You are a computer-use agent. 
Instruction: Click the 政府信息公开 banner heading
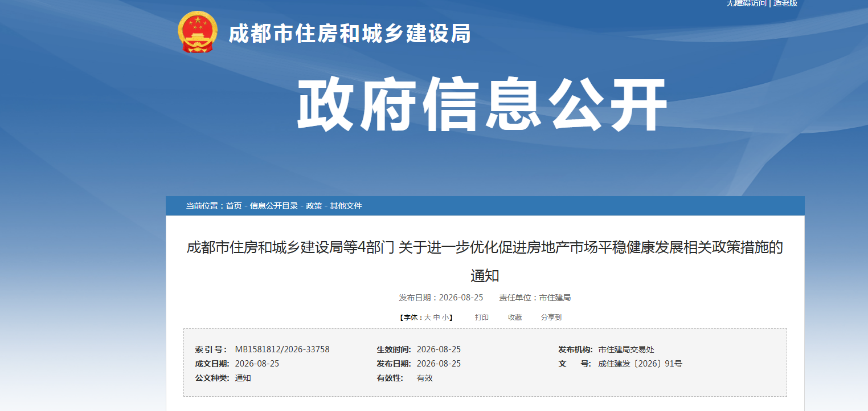[482, 105]
